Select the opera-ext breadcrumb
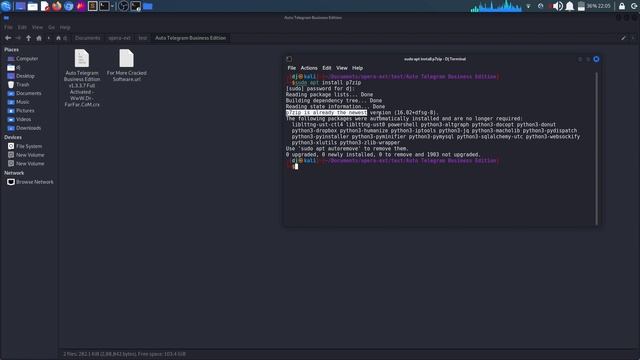Viewport: 640px width, 360px height. point(119,38)
